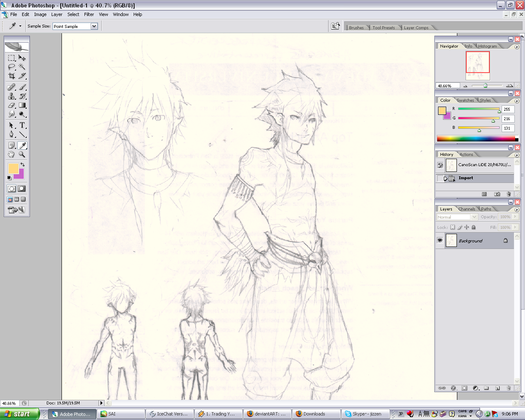Select the Rectangular Marquee tool
Image resolution: width=525 pixels, height=420 pixels.
tap(11, 58)
